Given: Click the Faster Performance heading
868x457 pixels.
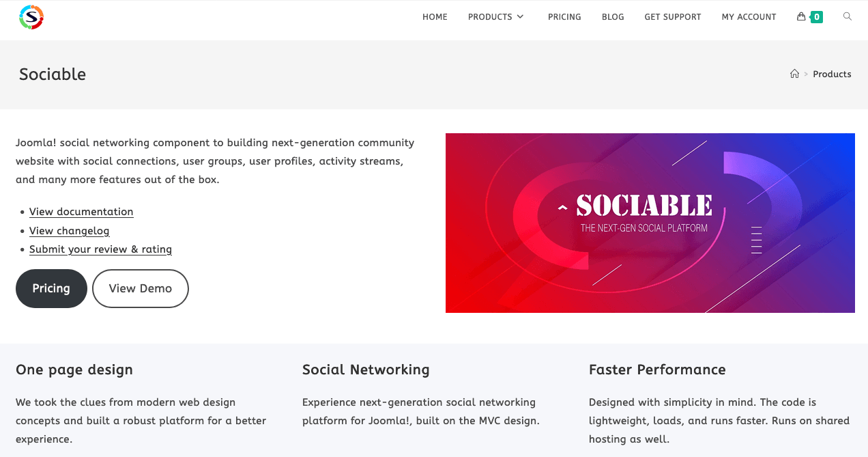Looking at the screenshot, I should [x=657, y=370].
